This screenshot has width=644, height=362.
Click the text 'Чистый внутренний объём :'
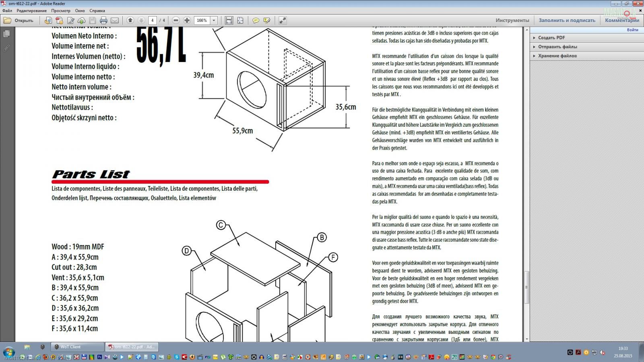[x=93, y=97]
